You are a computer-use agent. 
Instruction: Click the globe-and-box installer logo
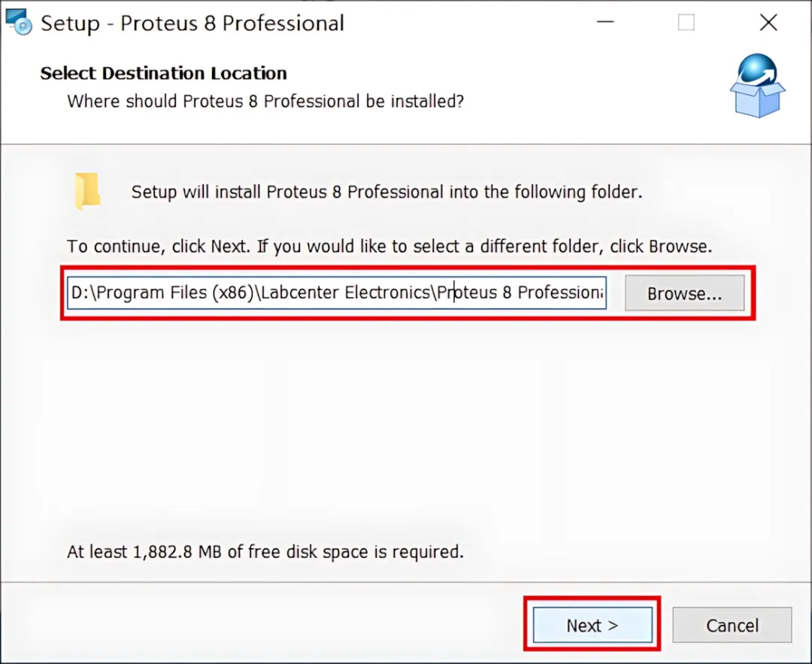[x=758, y=86]
